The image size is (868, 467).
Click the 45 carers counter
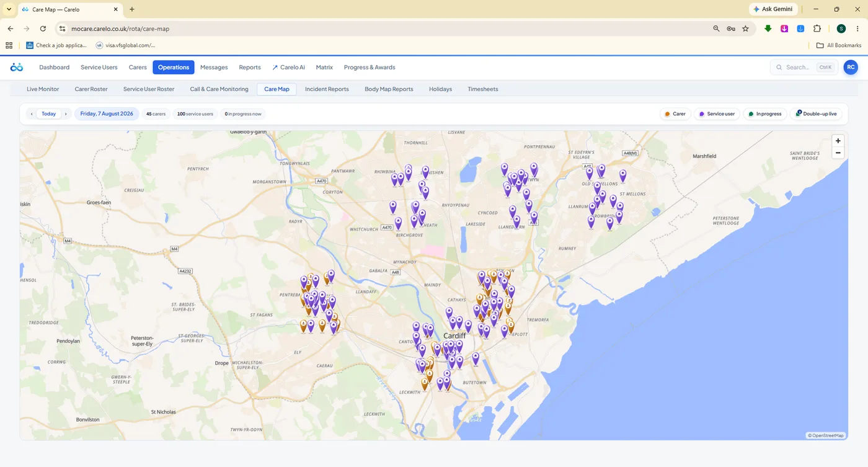pos(156,114)
